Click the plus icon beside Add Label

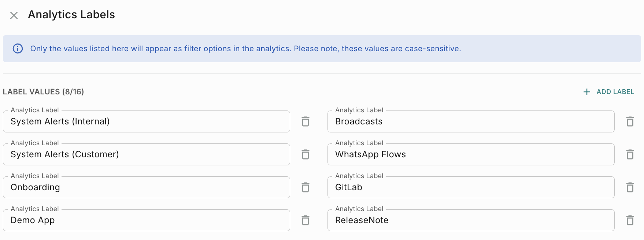tap(587, 92)
